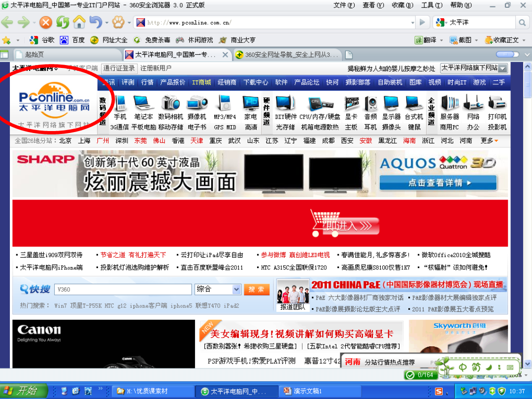532x399 pixels.
Task: Click the 音频 speaker category icon
Action: tap(371, 102)
